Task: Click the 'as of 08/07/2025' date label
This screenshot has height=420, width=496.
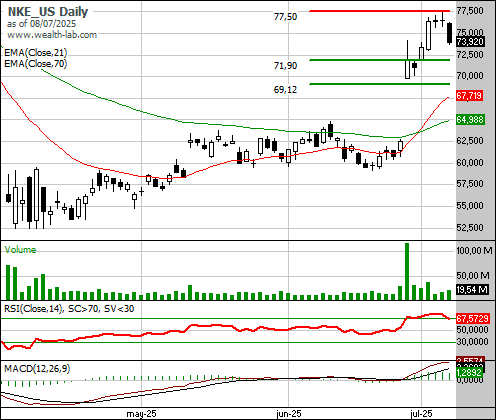Action: tap(41, 24)
